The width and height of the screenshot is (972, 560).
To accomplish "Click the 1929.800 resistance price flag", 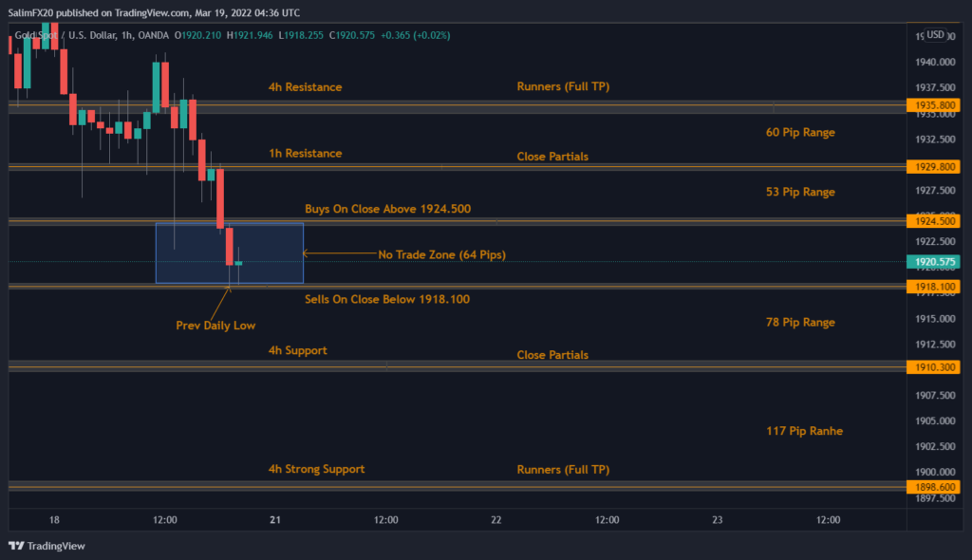I will (932, 165).
